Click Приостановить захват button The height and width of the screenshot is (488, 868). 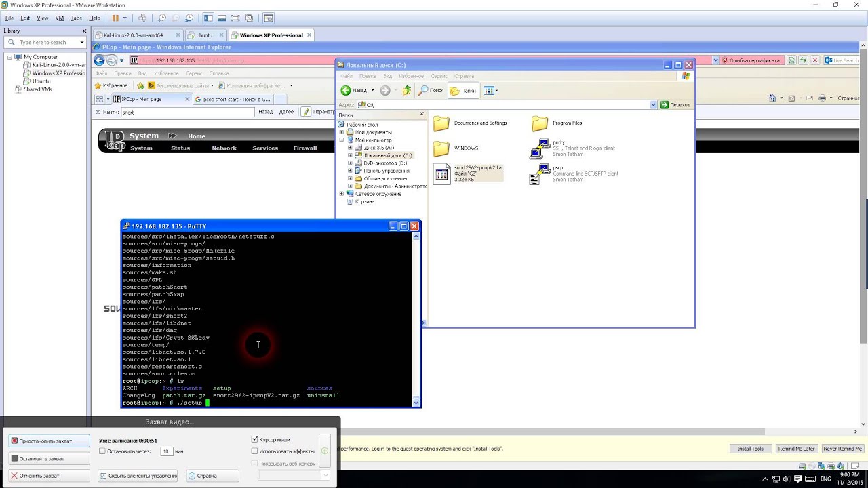pos(49,441)
